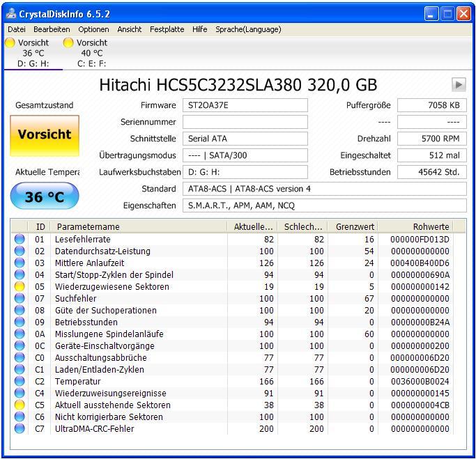
Task: Click the yellow status icon of disk D: G: H:
Action: [10, 42]
